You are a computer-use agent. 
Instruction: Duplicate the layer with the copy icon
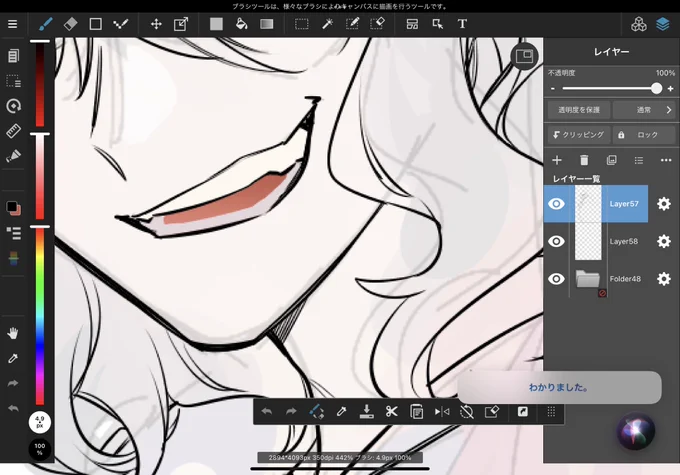click(611, 161)
